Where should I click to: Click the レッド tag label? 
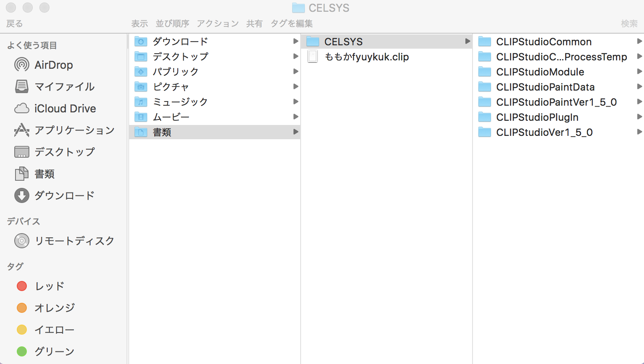pos(49,286)
